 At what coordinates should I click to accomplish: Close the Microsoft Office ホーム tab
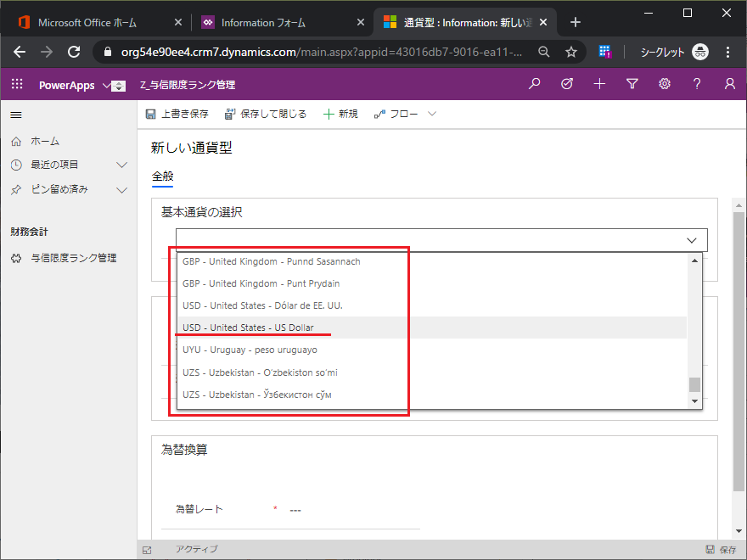tap(177, 22)
